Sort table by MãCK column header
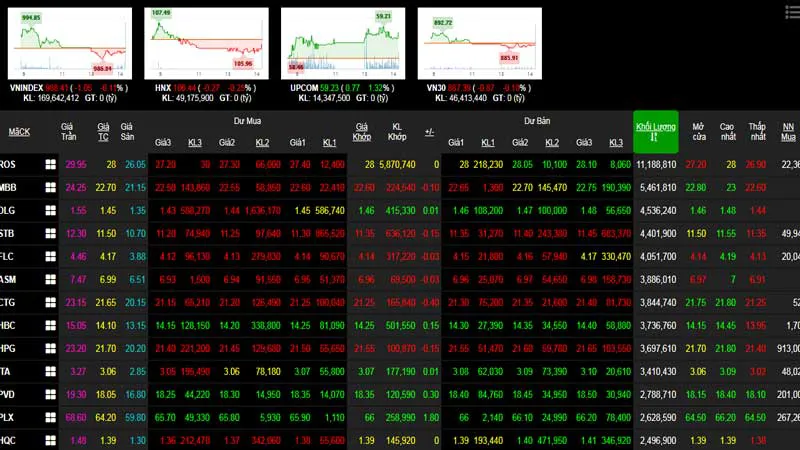Viewport: 800px width, 450px height. coord(19,132)
